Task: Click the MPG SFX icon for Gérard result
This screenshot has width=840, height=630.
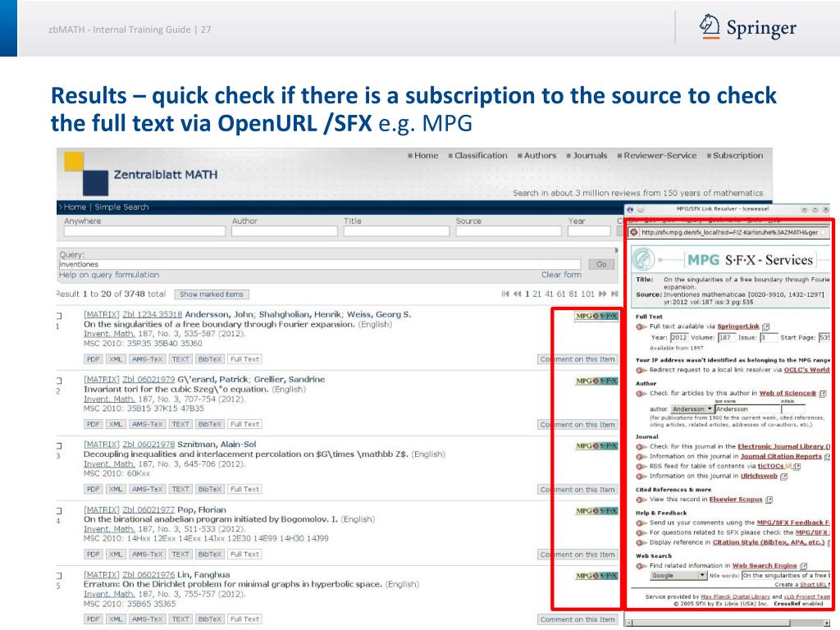Action: (x=596, y=381)
